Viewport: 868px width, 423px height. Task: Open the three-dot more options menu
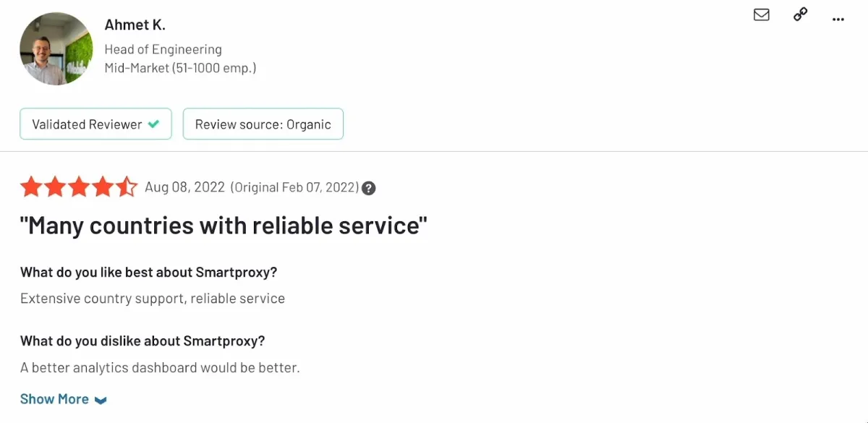(x=838, y=20)
